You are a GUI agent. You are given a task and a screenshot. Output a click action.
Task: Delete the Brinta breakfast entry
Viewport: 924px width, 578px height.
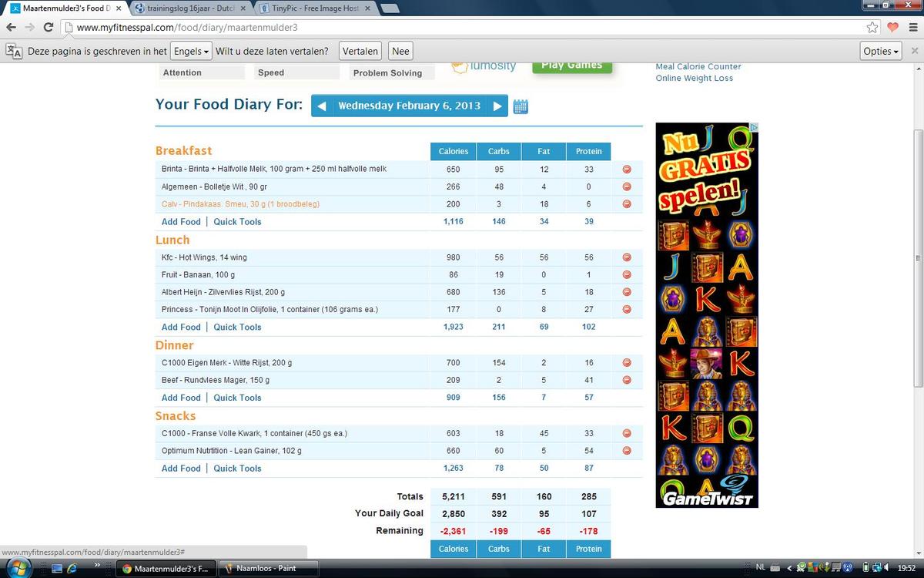pyautogui.click(x=627, y=169)
